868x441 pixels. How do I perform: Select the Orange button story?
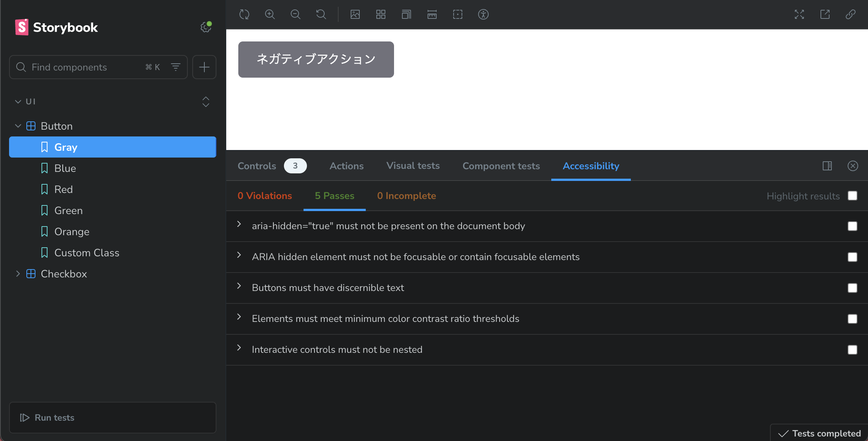(x=72, y=232)
